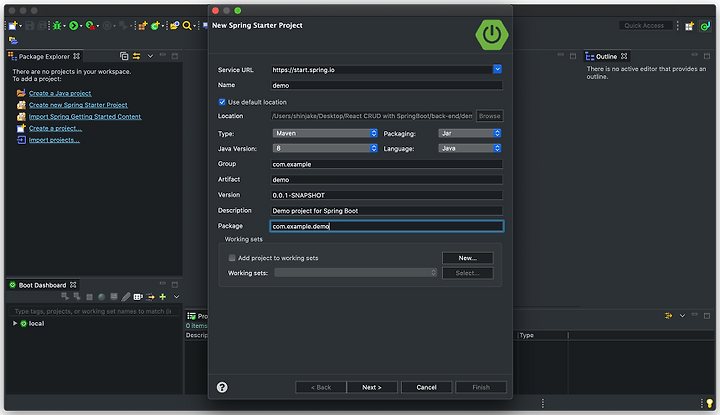The height and width of the screenshot is (415, 720).
Task: Click the Name input field
Action: 387,85
